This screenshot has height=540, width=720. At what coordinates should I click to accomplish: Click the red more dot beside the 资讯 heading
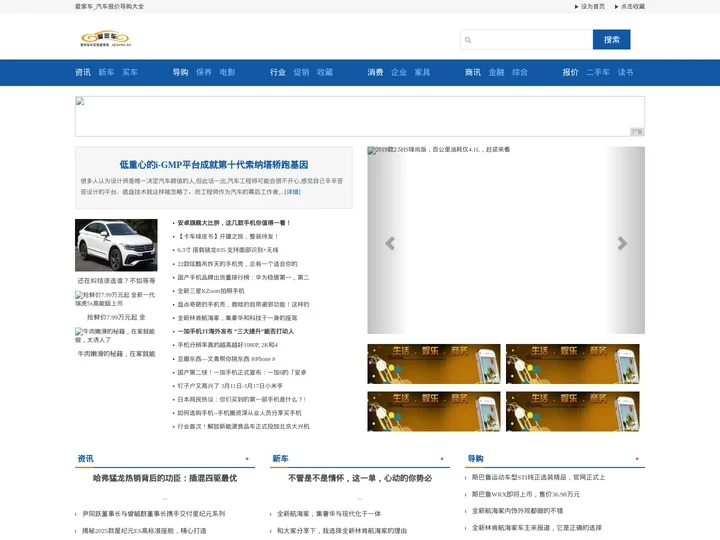[247, 459]
